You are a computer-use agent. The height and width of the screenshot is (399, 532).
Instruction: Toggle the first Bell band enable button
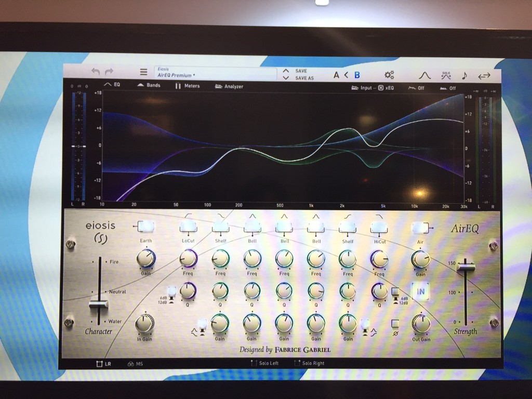point(252,227)
